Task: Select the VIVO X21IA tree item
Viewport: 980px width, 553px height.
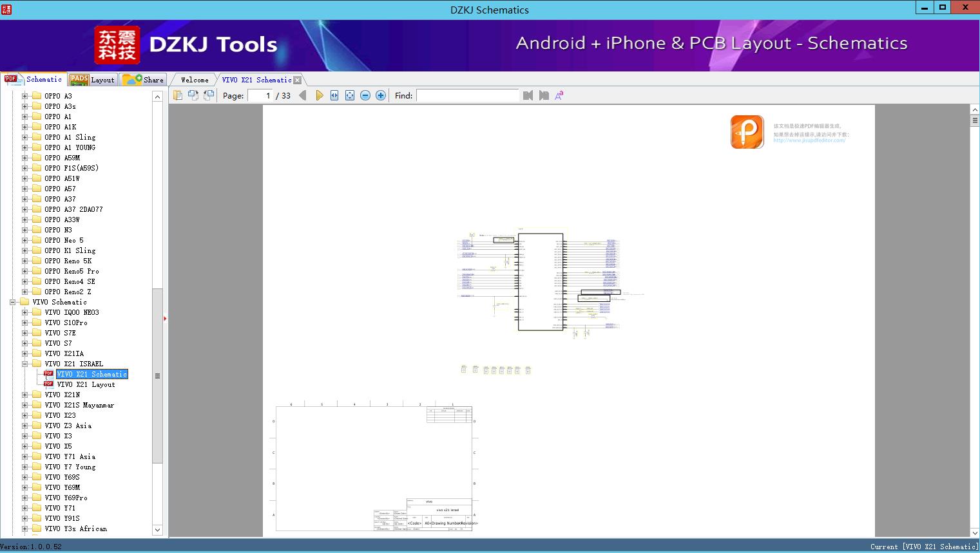Action: (x=64, y=353)
